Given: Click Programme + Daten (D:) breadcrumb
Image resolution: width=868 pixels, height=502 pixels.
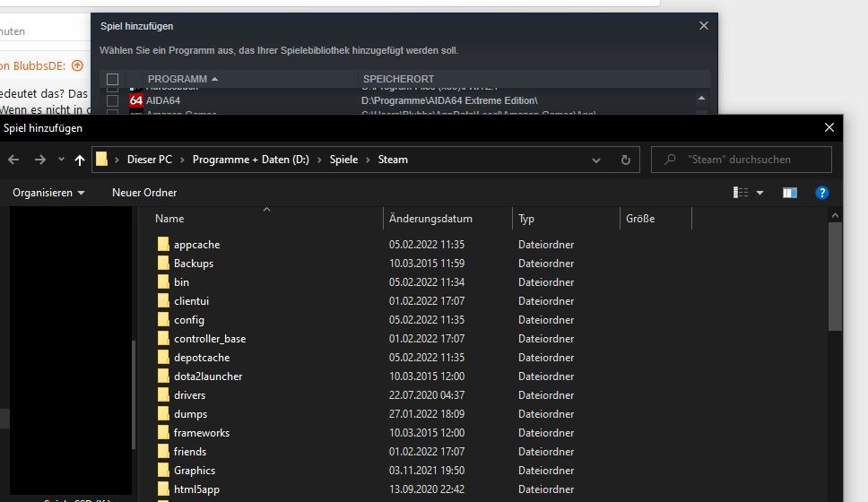Looking at the screenshot, I should click(x=251, y=160).
